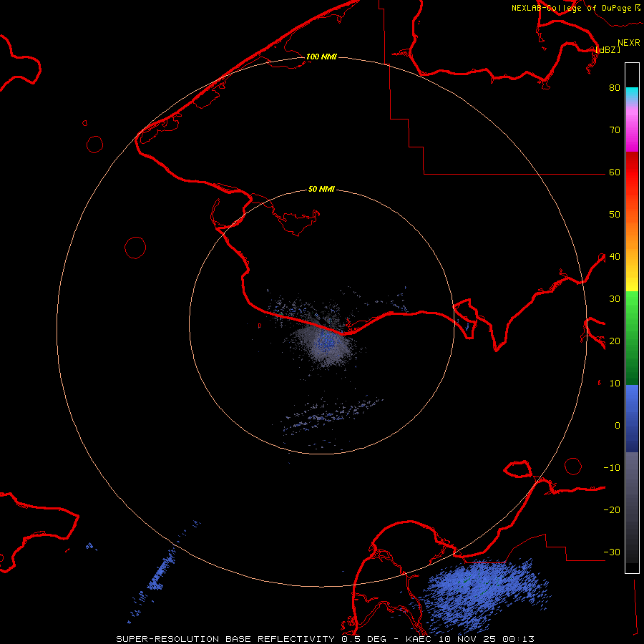644x644 pixels.
Task: Click the 10 NOV 25 00:13 timestamp
Action: (487, 639)
